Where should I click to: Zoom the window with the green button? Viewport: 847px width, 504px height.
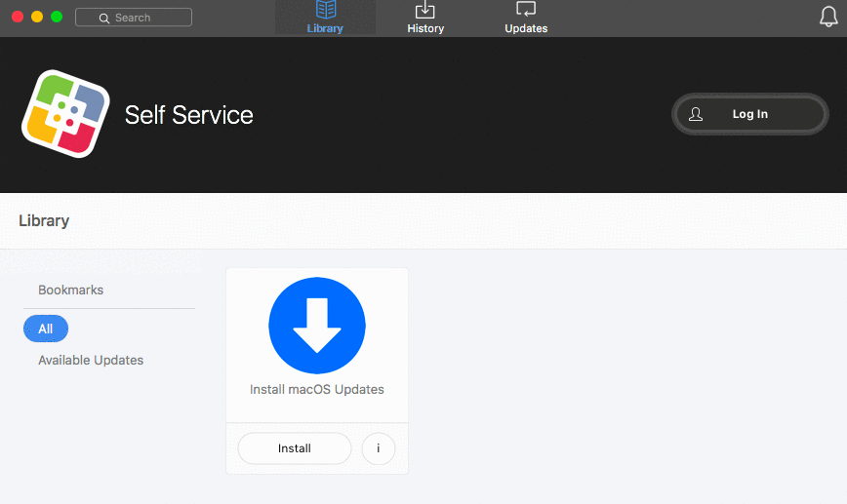point(57,17)
